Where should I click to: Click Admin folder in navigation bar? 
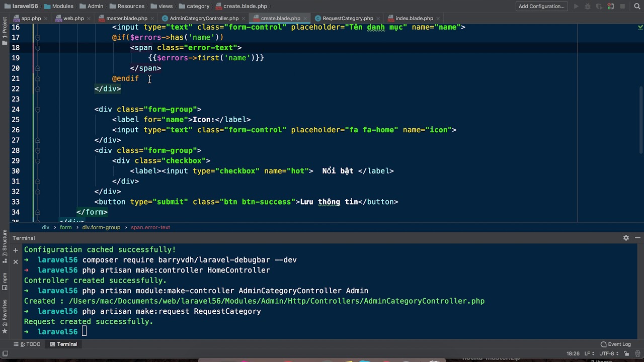91,6
